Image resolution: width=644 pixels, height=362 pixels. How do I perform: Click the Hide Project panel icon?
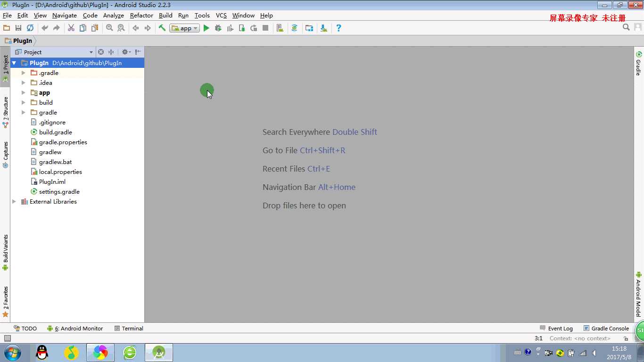[x=138, y=52]
